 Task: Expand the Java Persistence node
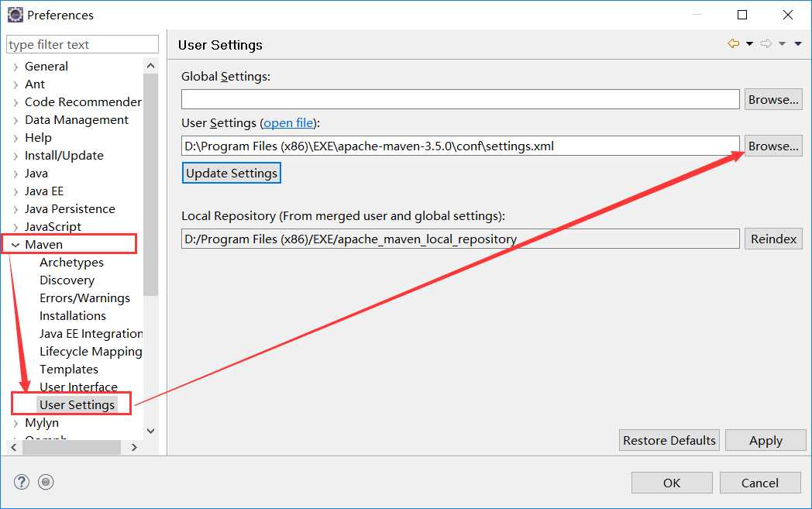[x=15, y=209]
